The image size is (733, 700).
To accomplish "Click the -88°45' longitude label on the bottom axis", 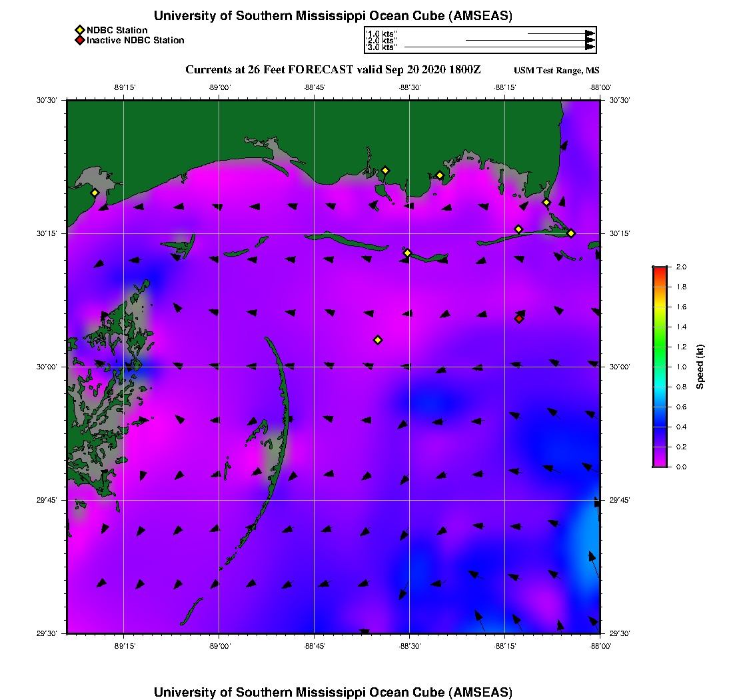I will point(314,646).
